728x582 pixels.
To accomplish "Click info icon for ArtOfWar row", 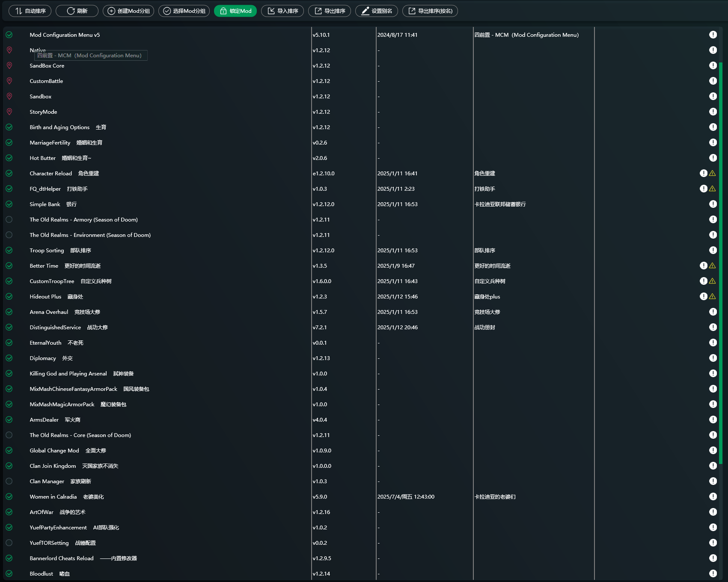I will [x=713, y=512].
